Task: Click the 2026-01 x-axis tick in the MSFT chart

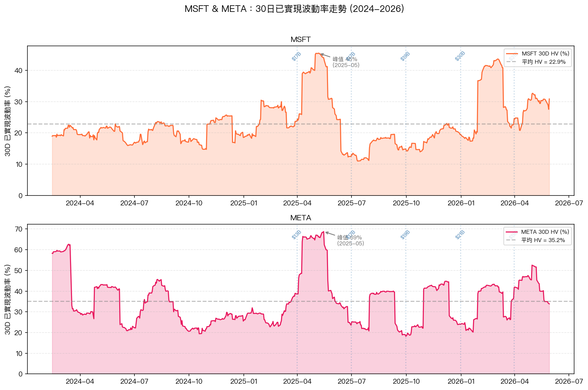Action: (461, 203)
